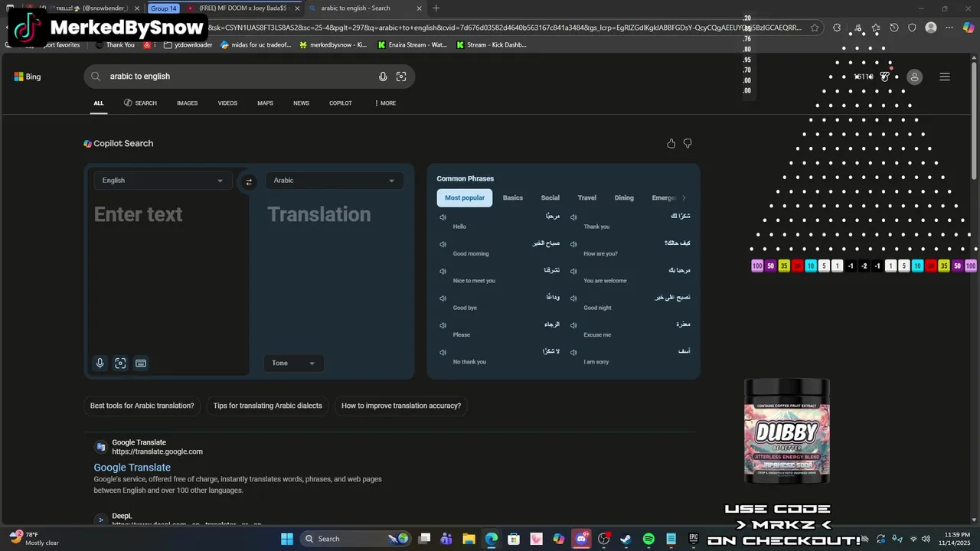Play audio for the Hello phrase

pyautogui.click(x=443, y=217)
